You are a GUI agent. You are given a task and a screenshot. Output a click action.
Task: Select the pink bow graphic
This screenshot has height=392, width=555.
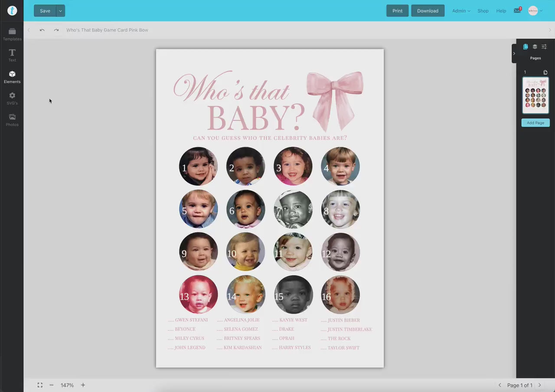pyautogui.click(x=335, y=101)
